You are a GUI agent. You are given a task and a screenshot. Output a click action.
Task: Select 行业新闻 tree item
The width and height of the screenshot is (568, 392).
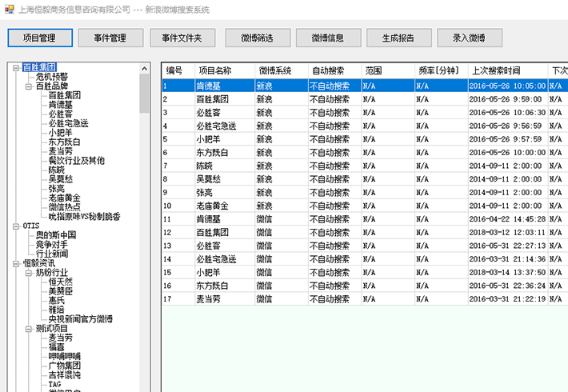[52, 254]
